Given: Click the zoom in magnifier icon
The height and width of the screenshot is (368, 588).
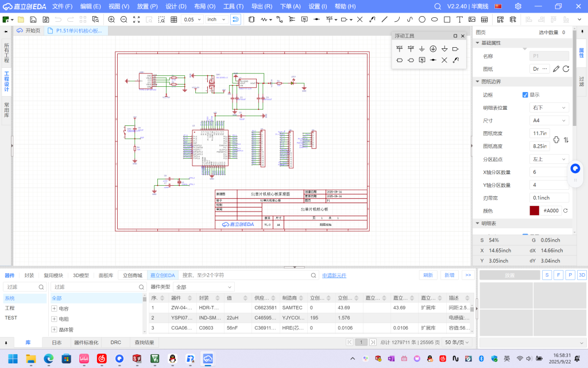Looking at the screenshot, I should pyautogui.click(x=111, y=20).
